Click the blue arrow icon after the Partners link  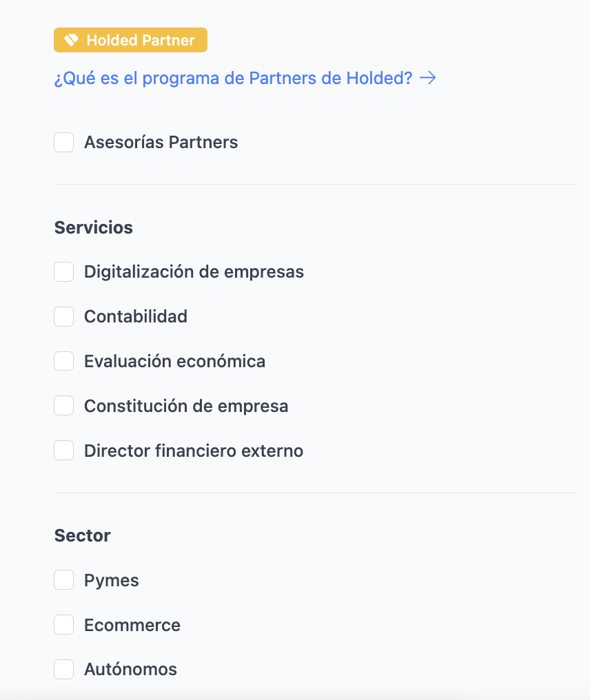click(x=429, y=78)
